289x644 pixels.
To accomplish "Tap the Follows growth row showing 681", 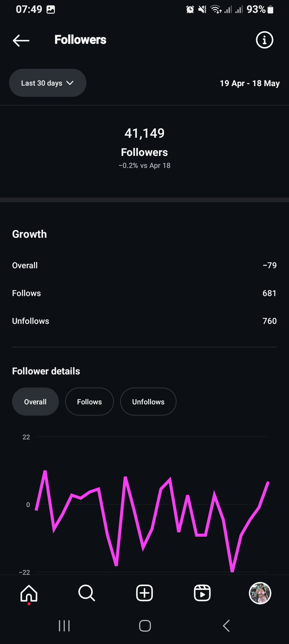I will coord(144,293).
